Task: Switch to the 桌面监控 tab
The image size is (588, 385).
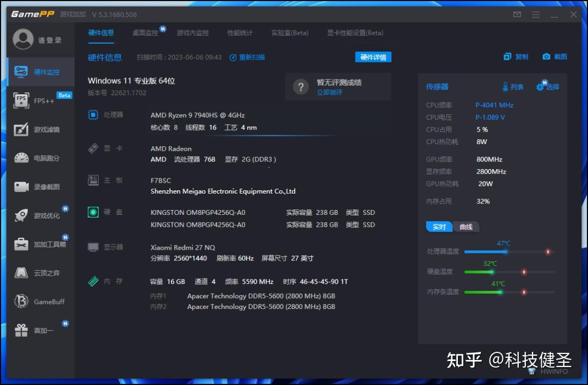Action: click(145, 33)
